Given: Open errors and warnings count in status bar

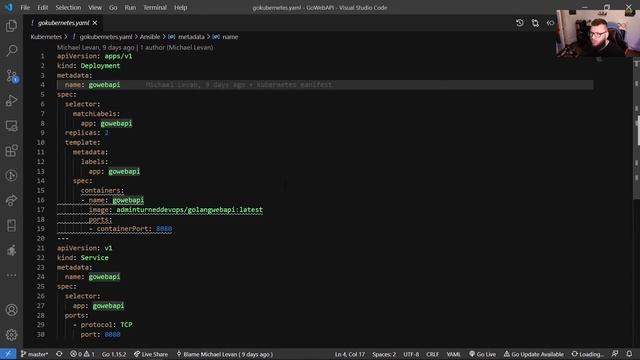Looking at the screenshot, I should tap(82, 354).
